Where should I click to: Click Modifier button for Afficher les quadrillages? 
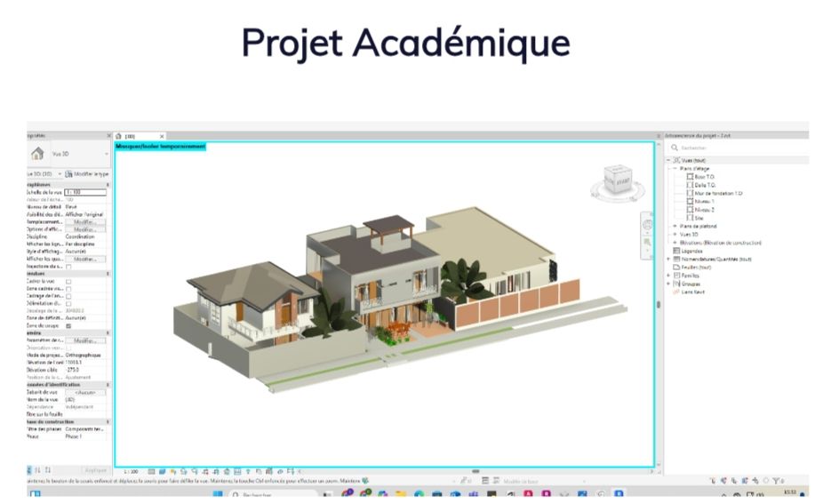(x=85, y=259)
